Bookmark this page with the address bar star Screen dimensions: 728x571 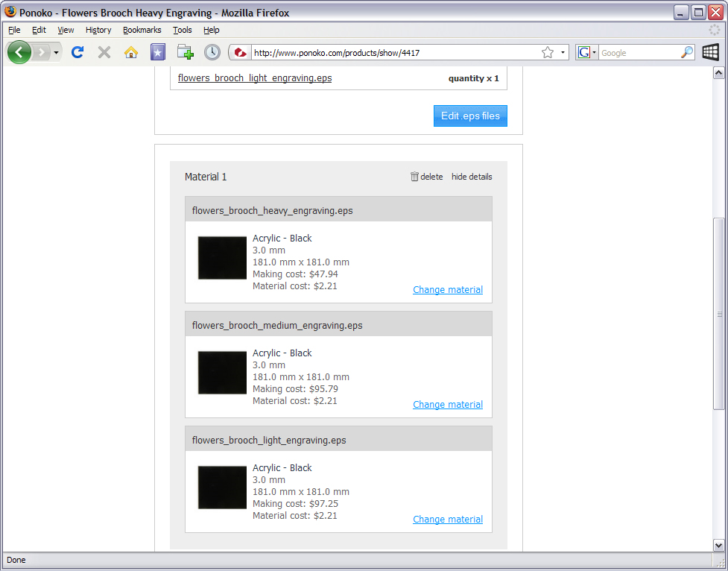click(546, 52)
